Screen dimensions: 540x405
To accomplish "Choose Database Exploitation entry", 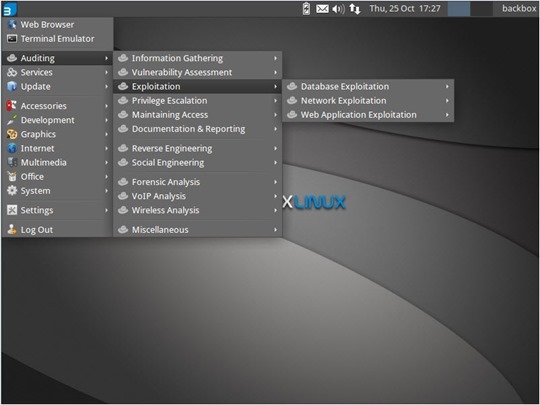I will (368, 86).
